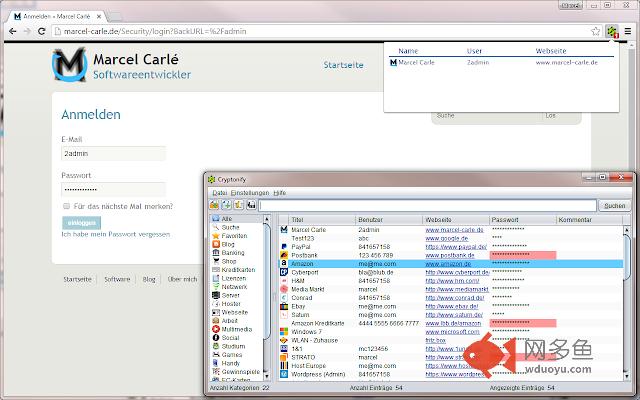Screen dimensions: 640x400
Task: Select the Alle category
Action: (227, 219)
